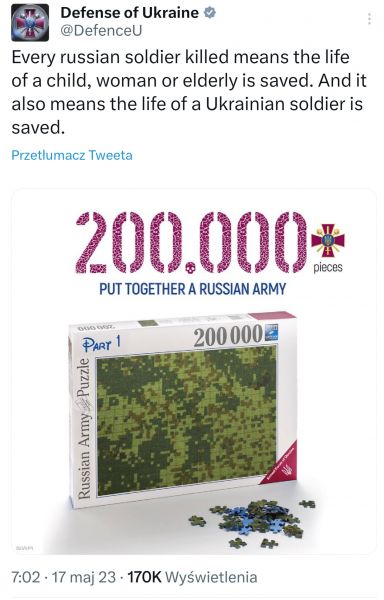
Task: Click the Part 1 label on puzzle box
Action: (x=102, y=343)
